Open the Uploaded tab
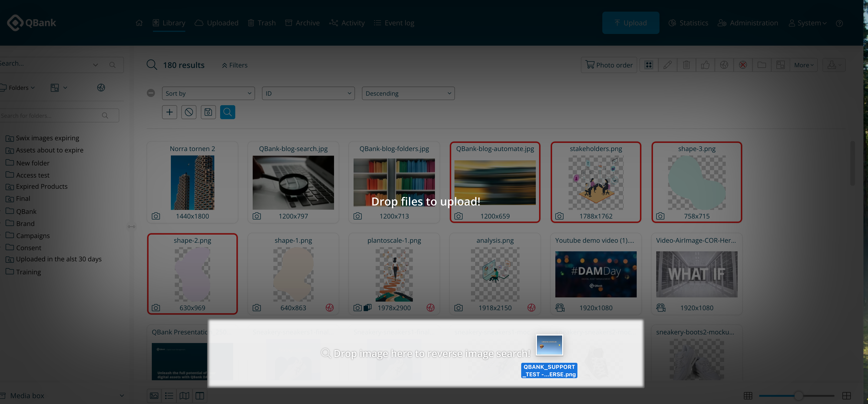This screenshot has height=404, width=868. pos(217,23)
